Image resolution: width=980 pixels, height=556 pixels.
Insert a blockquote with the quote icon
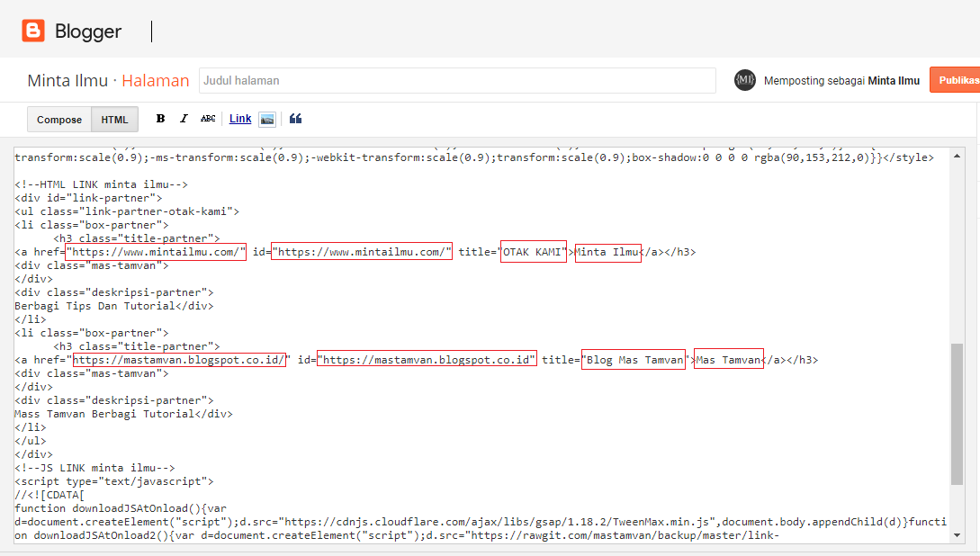[x=296, y=119]
